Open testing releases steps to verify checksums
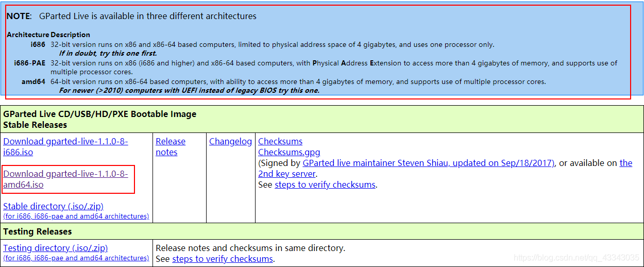 click(x=223, y=259)
